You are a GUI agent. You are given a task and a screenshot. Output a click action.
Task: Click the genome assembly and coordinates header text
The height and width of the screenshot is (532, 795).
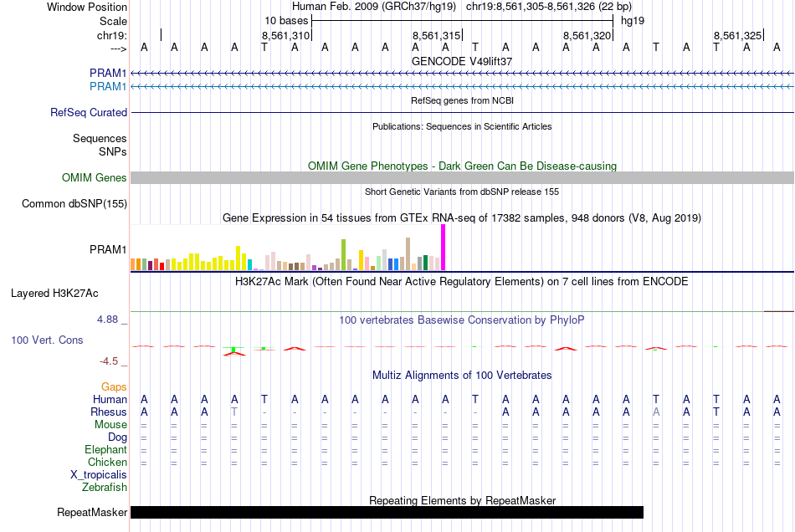[462, 7]
